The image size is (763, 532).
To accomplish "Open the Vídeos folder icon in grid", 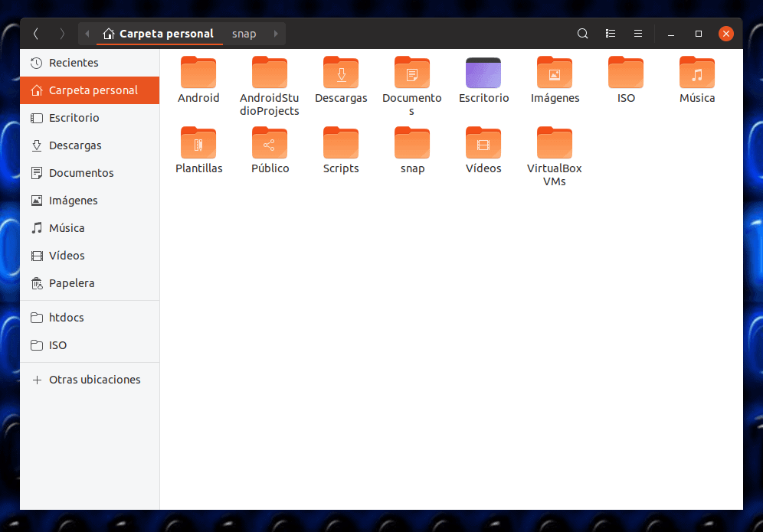I will [x=483, y=143].
